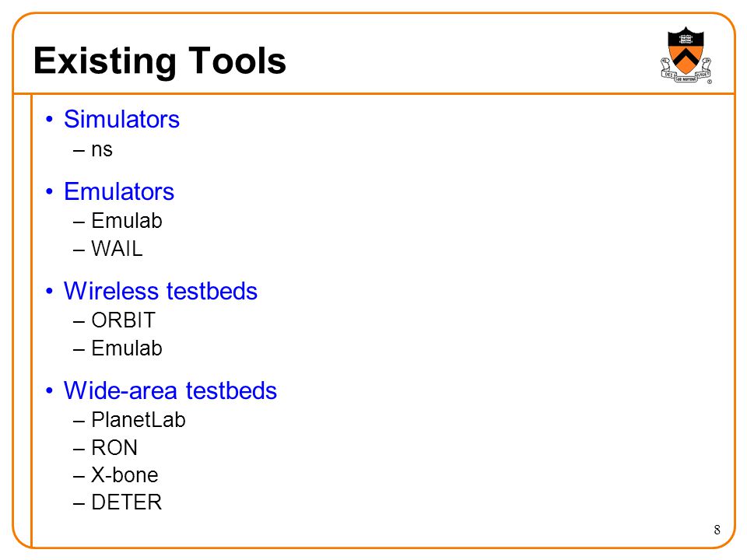Click the WAIL list item
This screenshot has height=560, width=747.
pos(117,249)
